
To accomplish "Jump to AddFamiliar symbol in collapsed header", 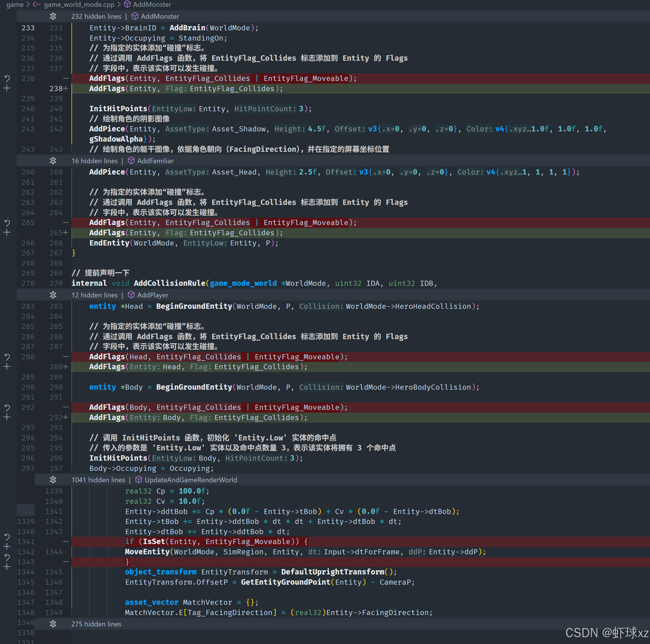I will [155, 161].
